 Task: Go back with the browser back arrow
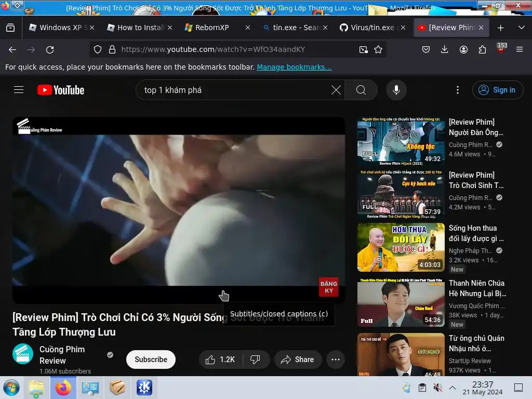click(12, 49)
